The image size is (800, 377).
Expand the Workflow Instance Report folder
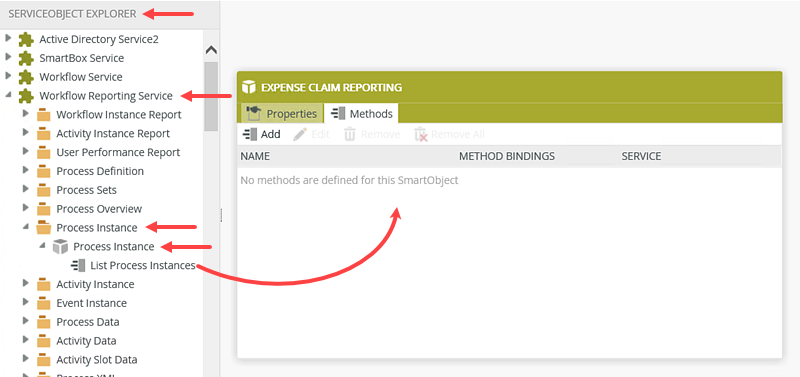tap(26, 114)
